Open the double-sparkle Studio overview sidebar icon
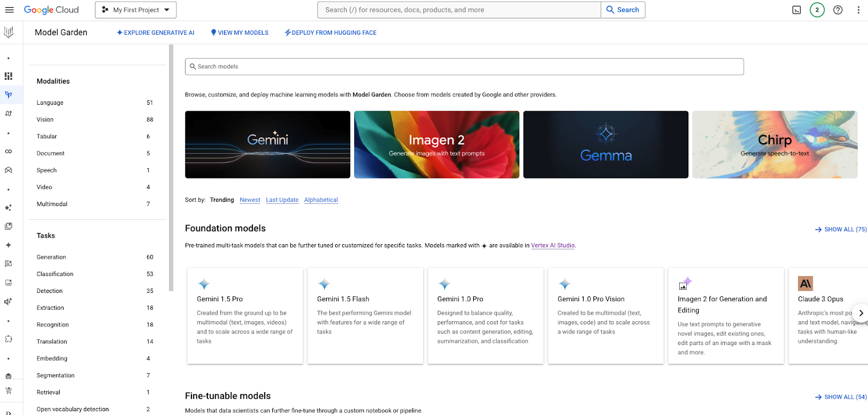The width and height of the screenshot is (868, 415). [x=8, y=208]
